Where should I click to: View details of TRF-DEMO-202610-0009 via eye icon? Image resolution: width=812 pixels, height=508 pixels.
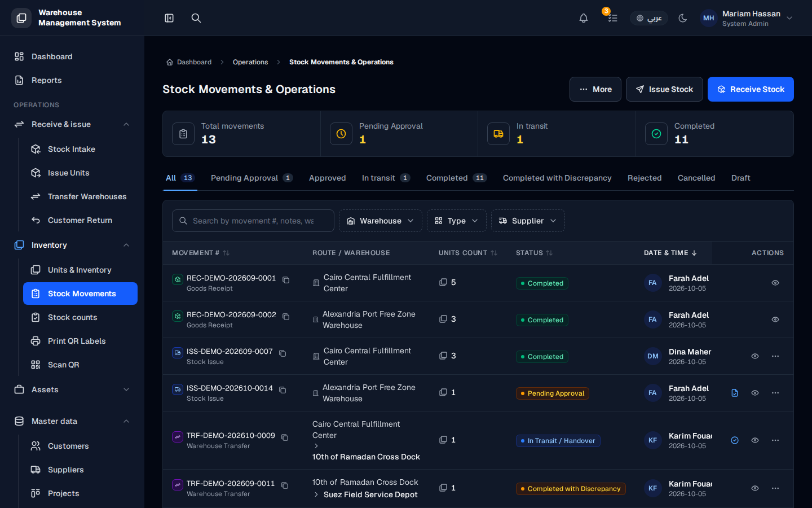[x=755, y=440]
